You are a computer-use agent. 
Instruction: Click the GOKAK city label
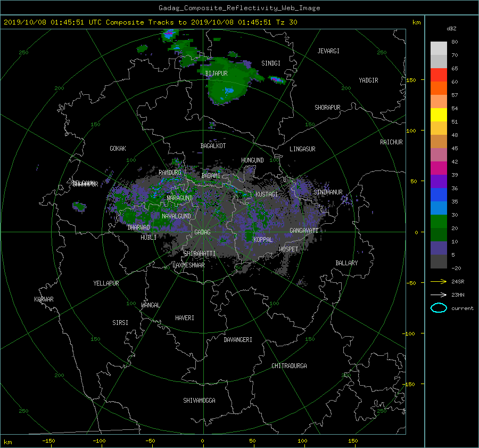[x=118, y=149]
